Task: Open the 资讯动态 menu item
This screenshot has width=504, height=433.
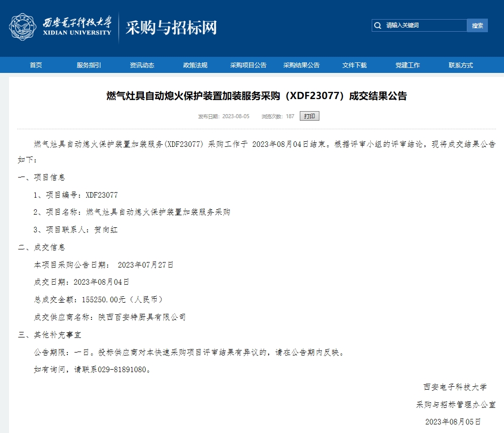Action: (142, 65)
